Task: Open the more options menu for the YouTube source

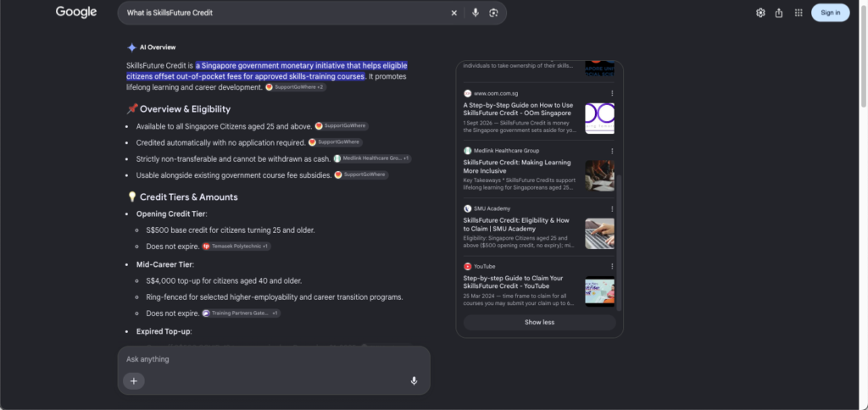Action: click(x=612, y=267)
